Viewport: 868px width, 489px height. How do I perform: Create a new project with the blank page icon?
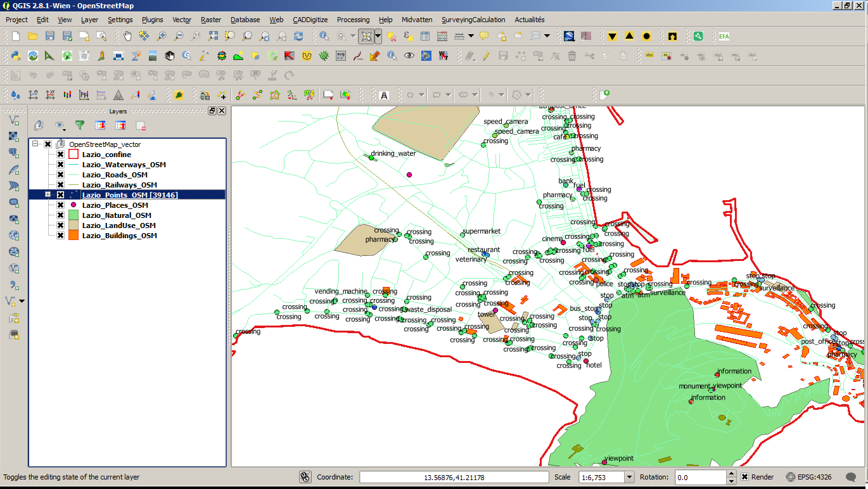[x=16, y=36]
